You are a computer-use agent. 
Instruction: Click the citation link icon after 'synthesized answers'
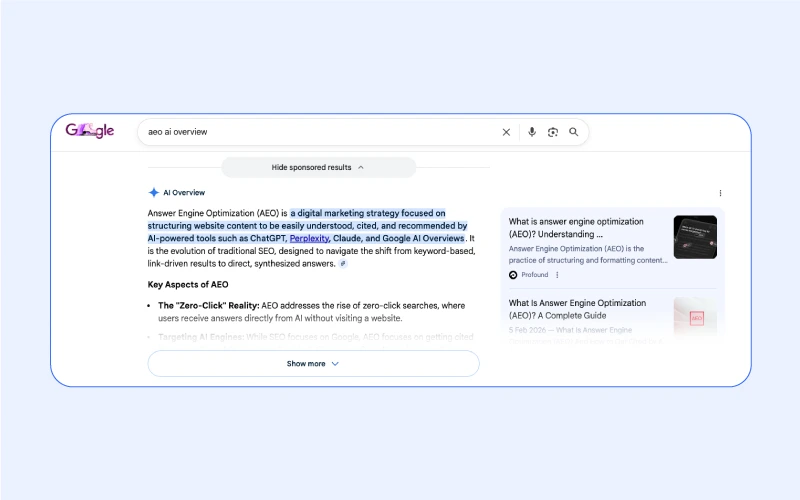[343, 264]
